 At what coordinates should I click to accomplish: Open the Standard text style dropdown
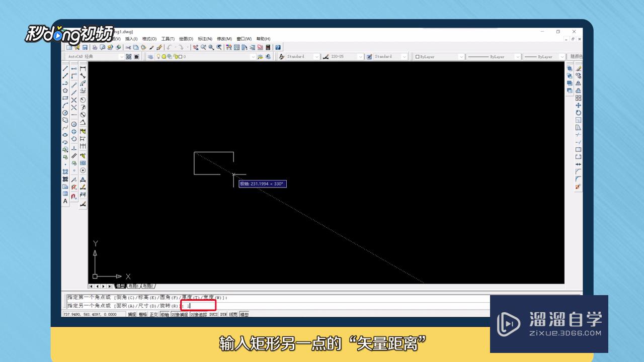click(x=303, y=57)
